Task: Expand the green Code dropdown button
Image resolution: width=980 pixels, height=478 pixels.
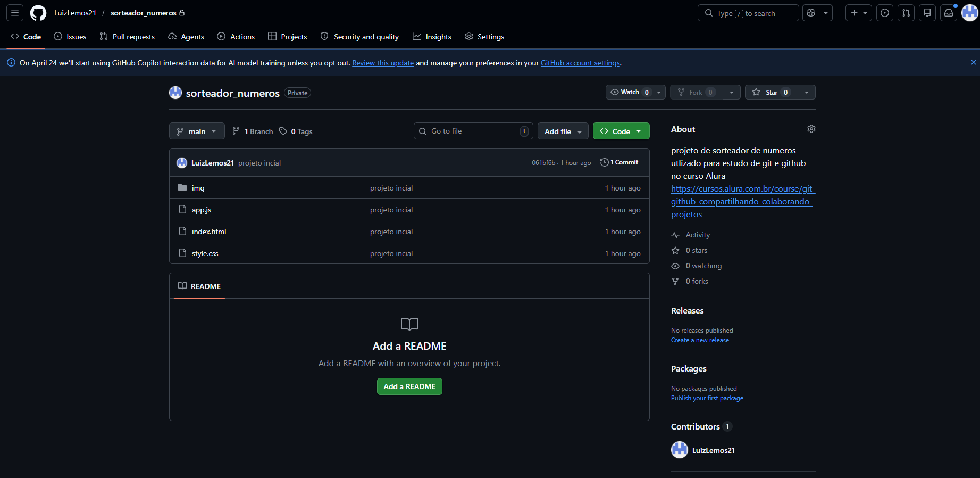Action: [621, 131]
